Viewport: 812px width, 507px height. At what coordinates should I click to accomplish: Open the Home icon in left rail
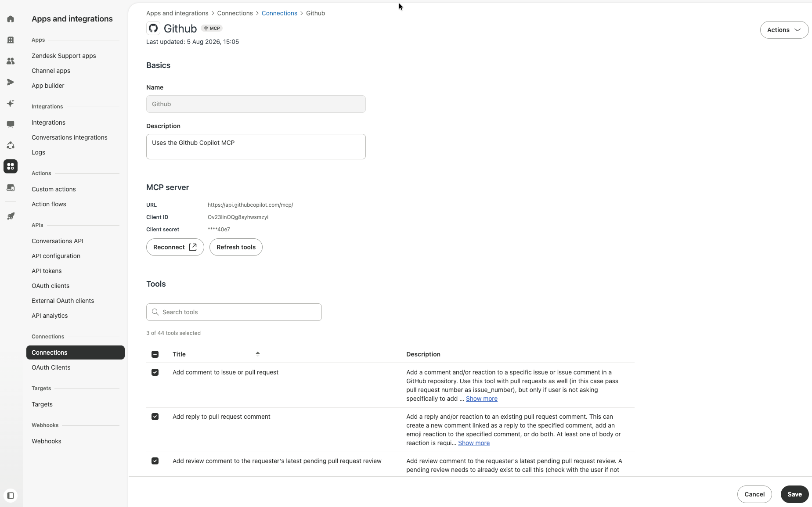pos(11,19)
